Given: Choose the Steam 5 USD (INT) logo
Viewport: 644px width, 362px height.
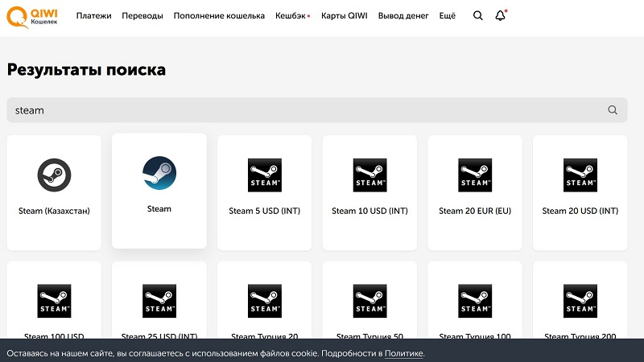Looking at the screenshot, I should click(x=265, y=175).
